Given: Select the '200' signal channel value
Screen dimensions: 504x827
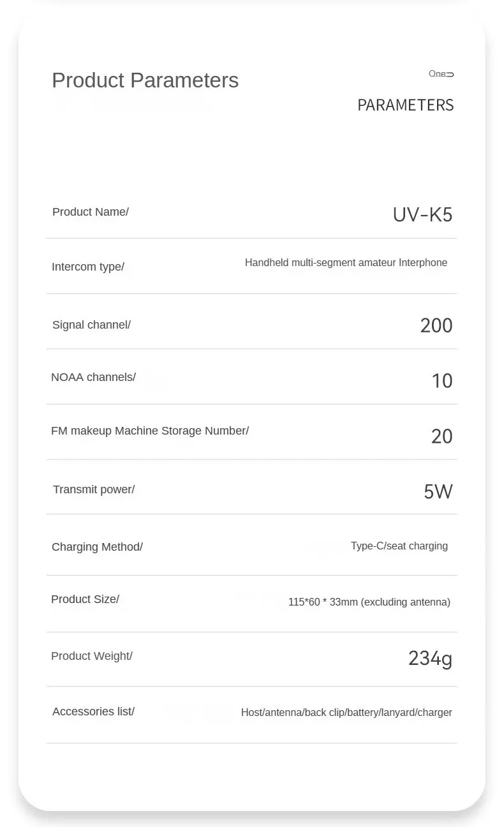Looking at the screenshot, I should (x=436, y=325).
